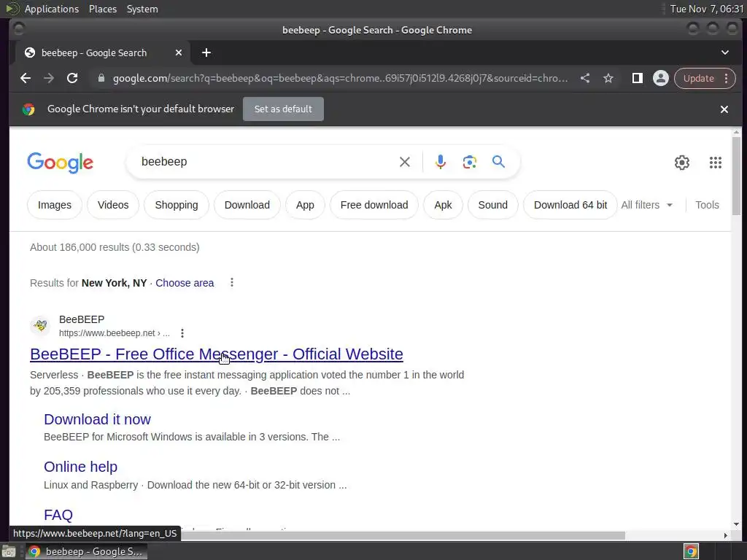Click the address bar URL
The image size is (747, 560).
click(x=340, y=78)
